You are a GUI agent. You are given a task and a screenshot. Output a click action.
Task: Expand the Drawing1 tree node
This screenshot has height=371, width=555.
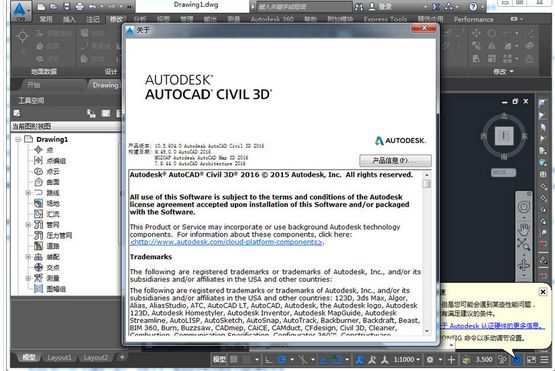tap(18, 139)
